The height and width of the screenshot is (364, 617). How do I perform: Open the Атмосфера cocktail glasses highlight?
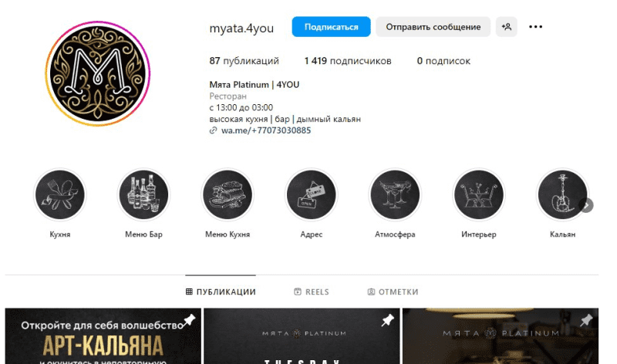(x=395, y=195)
